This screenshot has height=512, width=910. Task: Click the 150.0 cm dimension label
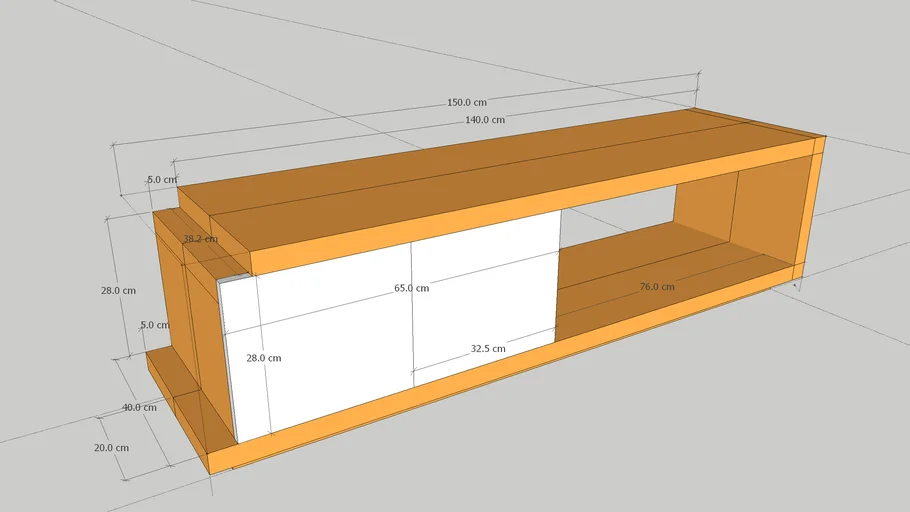467,103
